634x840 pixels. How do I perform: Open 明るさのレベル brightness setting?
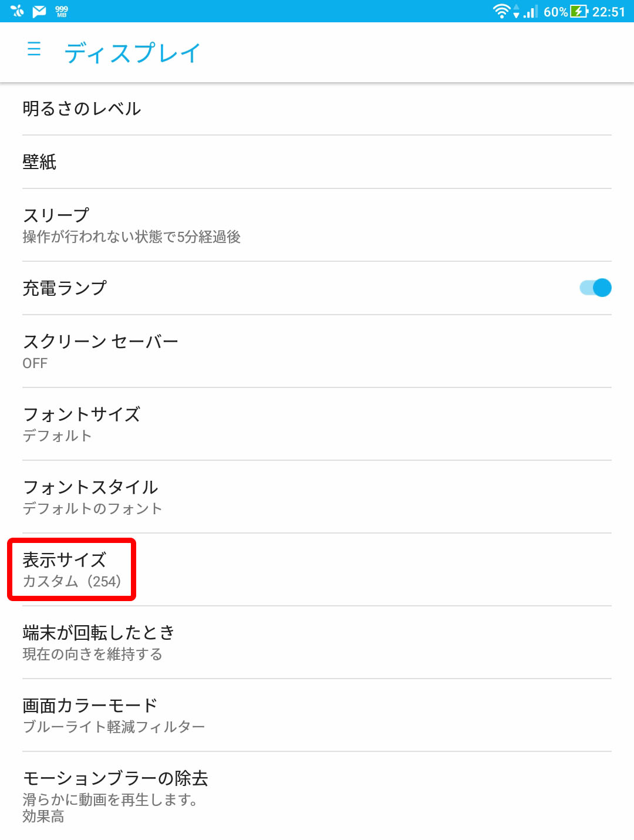tap(317, 109)
